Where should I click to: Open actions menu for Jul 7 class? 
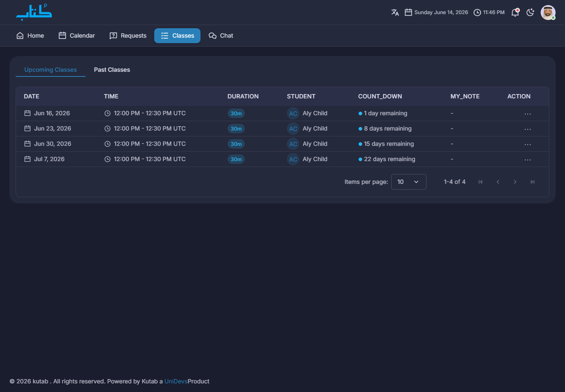click(x=528, y=160)
